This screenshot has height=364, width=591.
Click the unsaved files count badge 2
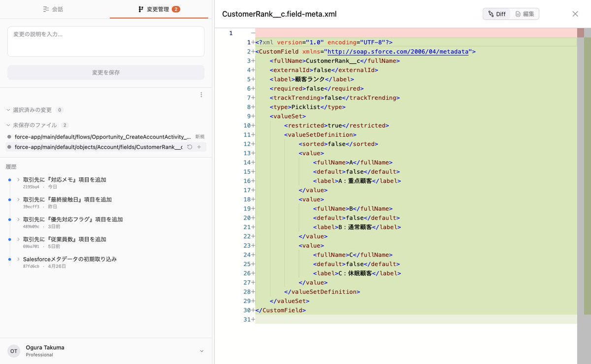pyautogui.click(x=65, y=125)
